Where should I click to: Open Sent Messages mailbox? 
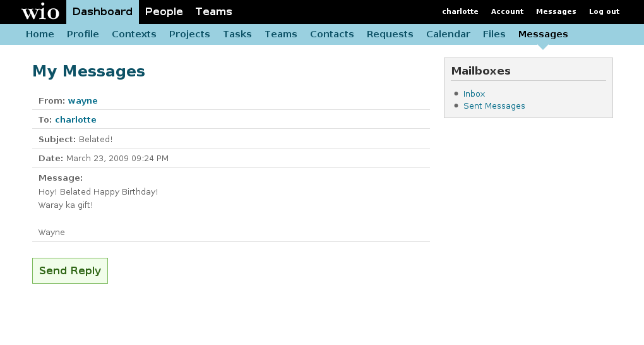[494, 106]
